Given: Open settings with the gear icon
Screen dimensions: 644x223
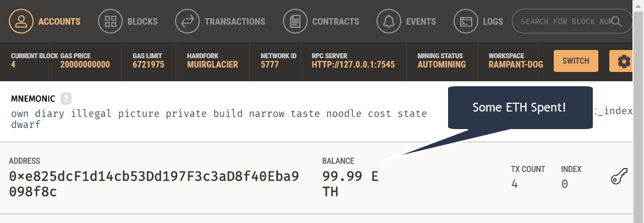Looking at the screenshot, I should point(624,61).
